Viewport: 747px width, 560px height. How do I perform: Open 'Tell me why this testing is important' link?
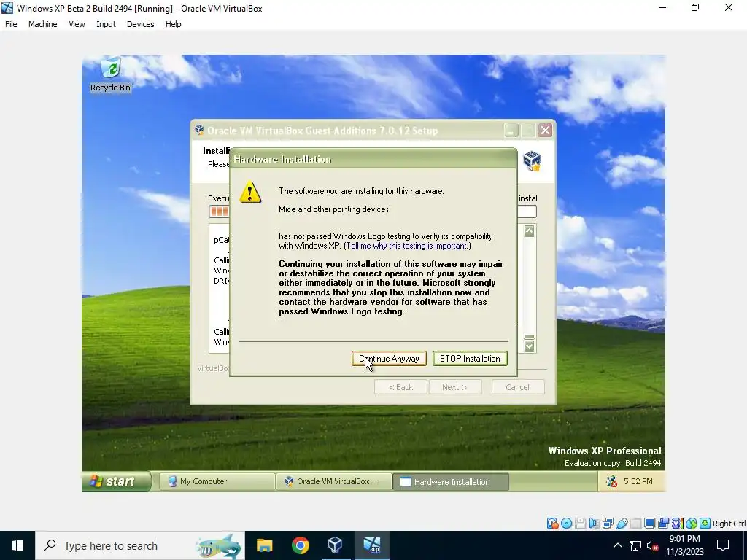click(x=407, y=246)
